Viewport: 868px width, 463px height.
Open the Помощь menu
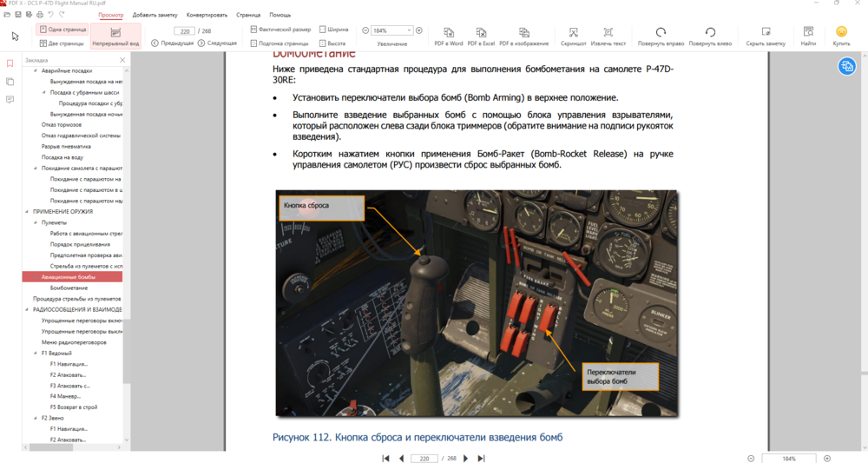pyautogui.click(x=279, y=15)
